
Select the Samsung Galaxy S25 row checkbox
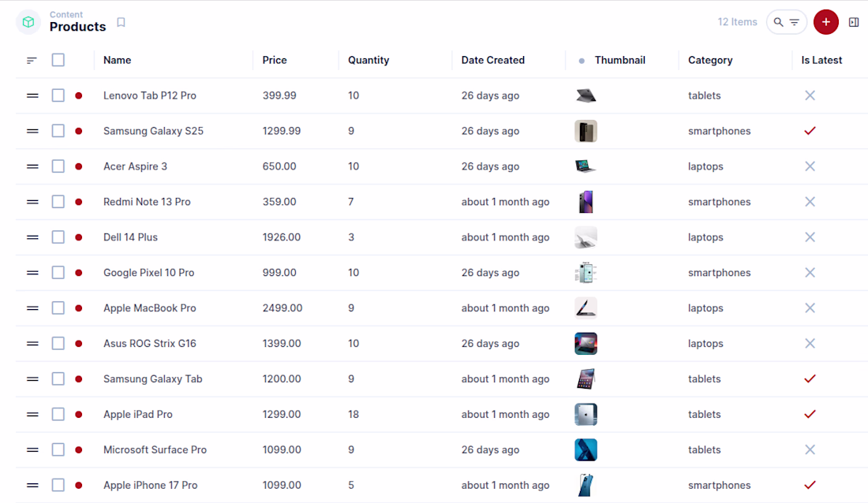click(58, 131)
